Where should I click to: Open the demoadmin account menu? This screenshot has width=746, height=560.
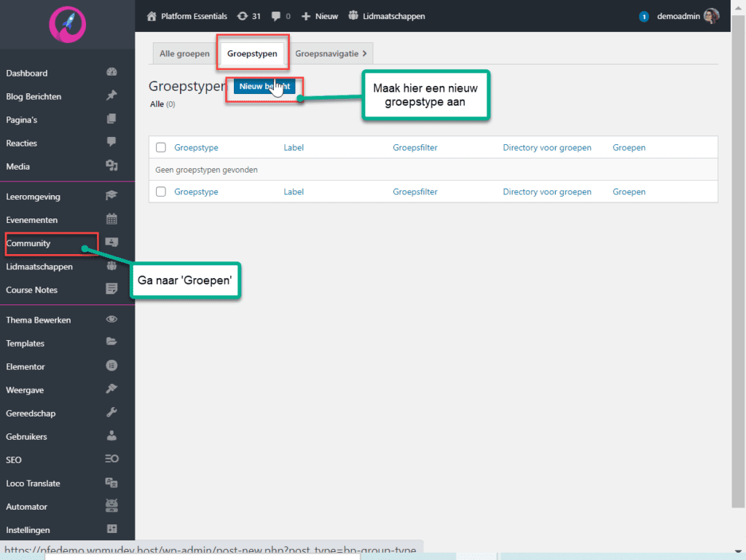coord(687,16)
